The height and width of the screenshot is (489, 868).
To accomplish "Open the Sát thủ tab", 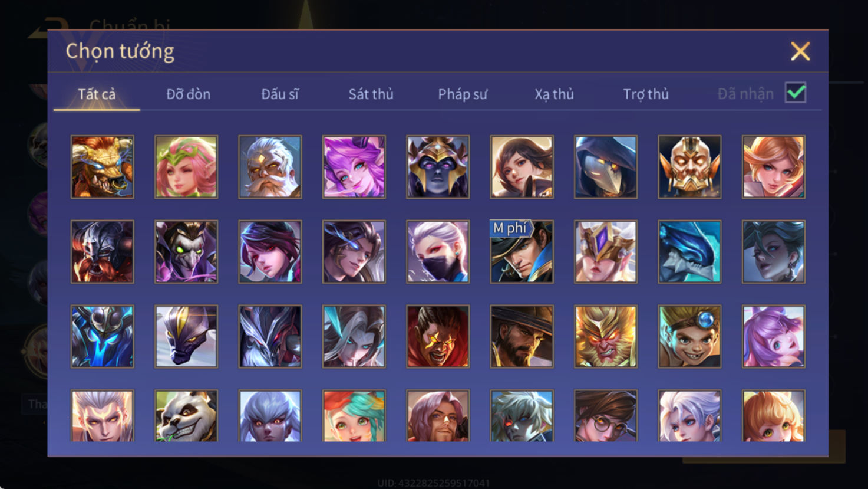I will [x=371, y=94].
